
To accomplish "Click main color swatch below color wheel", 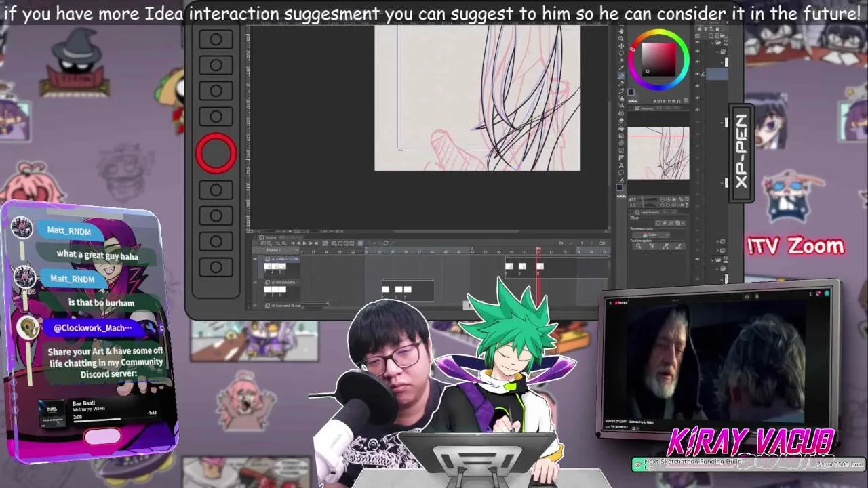I will coord(631,91).
